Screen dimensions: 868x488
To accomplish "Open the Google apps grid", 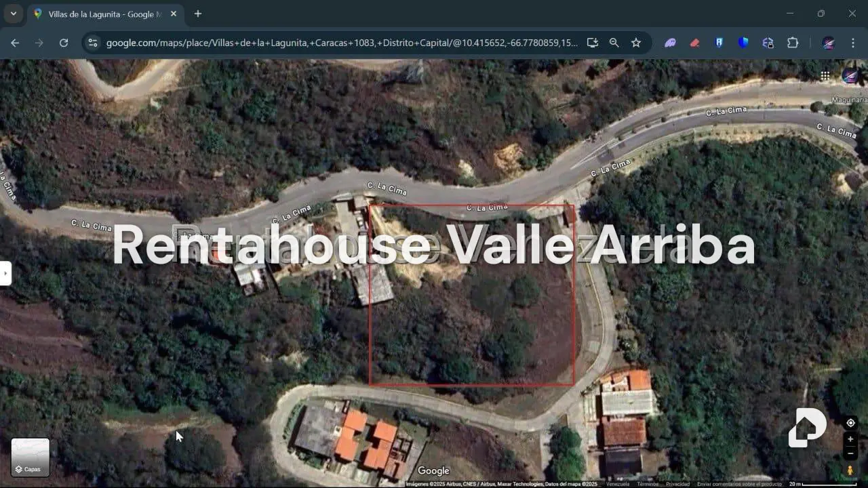I will [825, 75].
